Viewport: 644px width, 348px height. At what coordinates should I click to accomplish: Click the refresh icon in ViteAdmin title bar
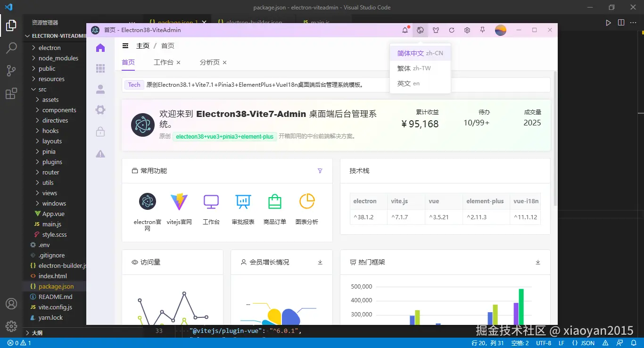pyautogui.click(x=452, y=30)
